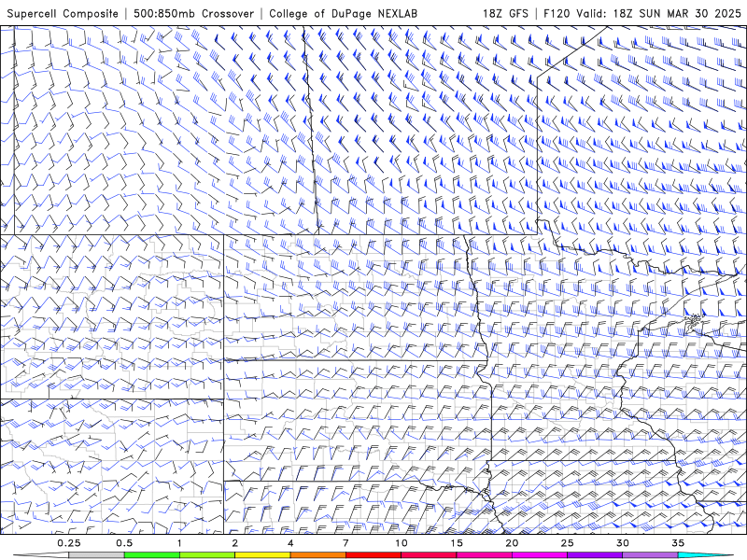Click the pink legend swatch for 15–20

[484, 555]
